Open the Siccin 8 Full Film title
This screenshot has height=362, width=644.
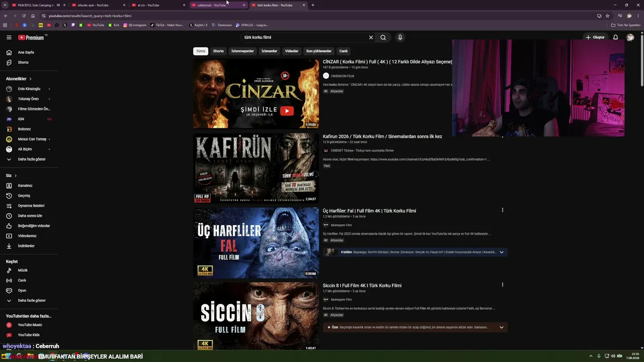[362, 286]
